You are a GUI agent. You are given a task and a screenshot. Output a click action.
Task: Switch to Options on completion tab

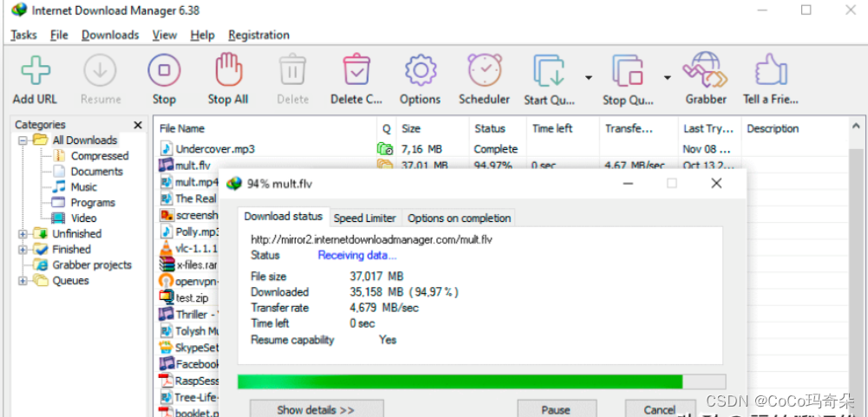tap(459, 218)
